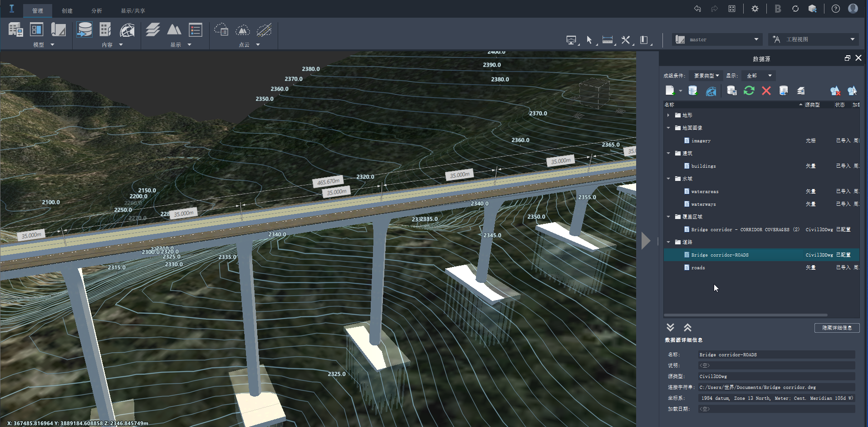The height and width of the screenshot is (427, 868).
Task: Switch to the 显示/共享 ribbon tab
Action: (x=133, y=11)
